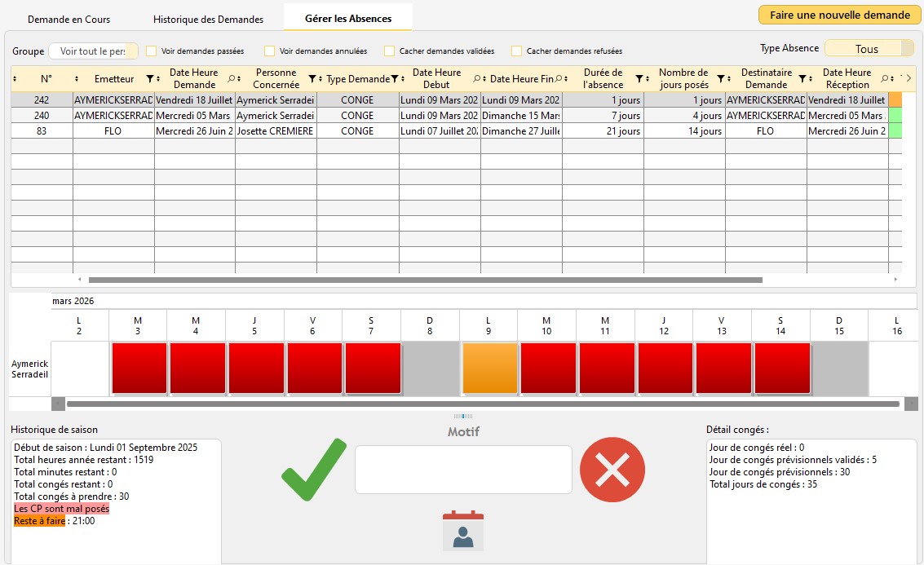Click the green checkmark to validate request
The width and height of the screenshot is (924, 565).
(x=313, y=470)
